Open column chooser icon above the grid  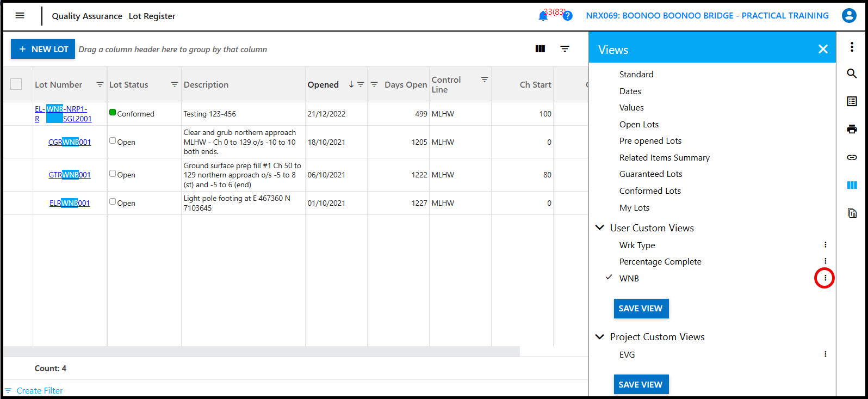[540, 49]
